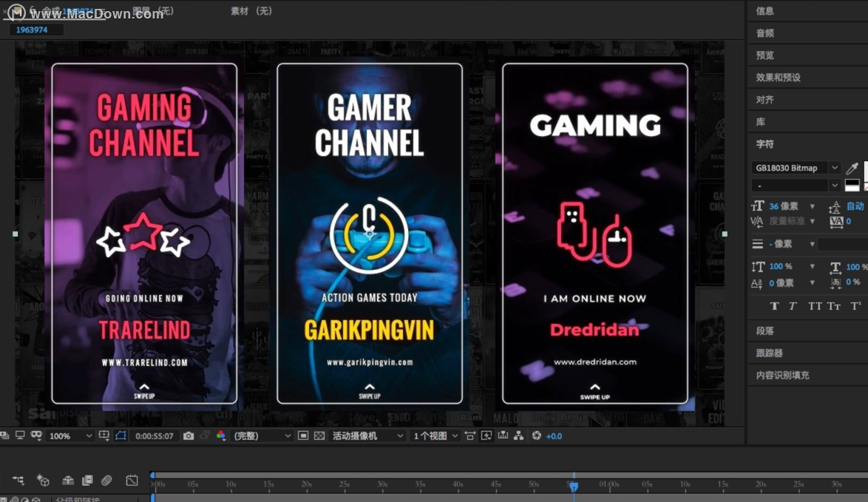Switch to the 素材 (无) footage tab

pos(251,11)
